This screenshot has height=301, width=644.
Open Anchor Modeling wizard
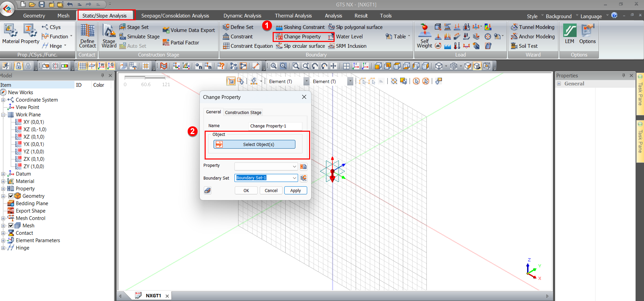click(x=532, y=36)
